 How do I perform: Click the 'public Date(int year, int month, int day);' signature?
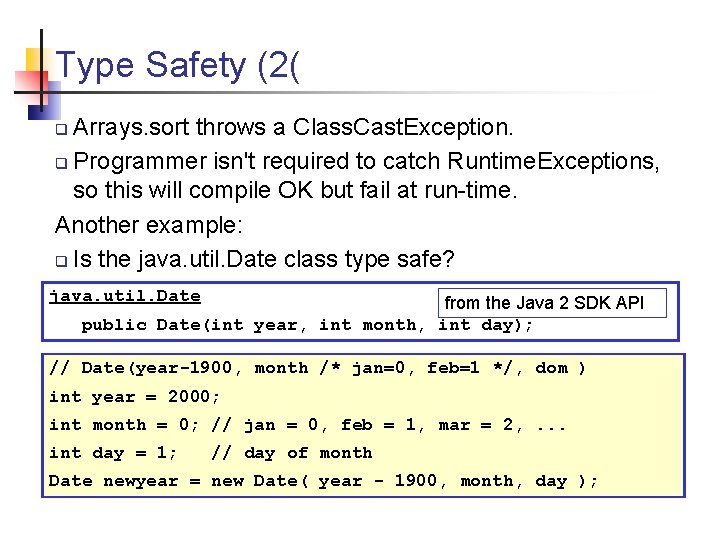point(307,326)
